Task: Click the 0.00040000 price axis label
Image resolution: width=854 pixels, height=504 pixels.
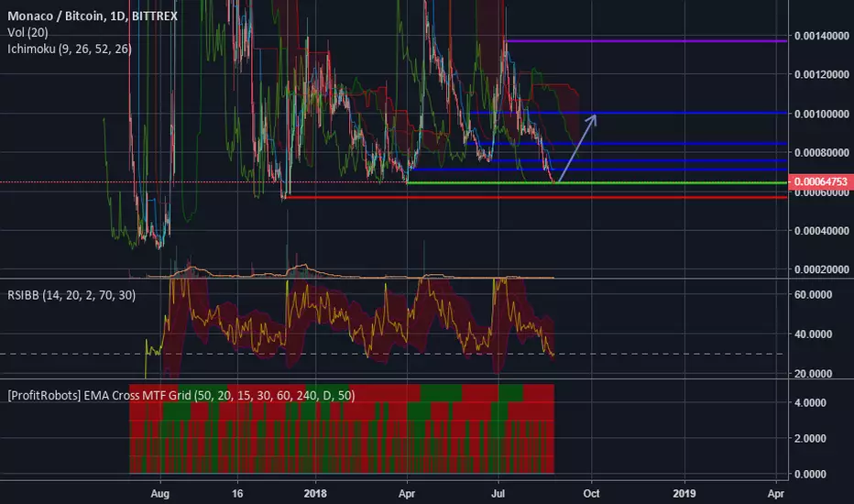Action: coord(821,231)
